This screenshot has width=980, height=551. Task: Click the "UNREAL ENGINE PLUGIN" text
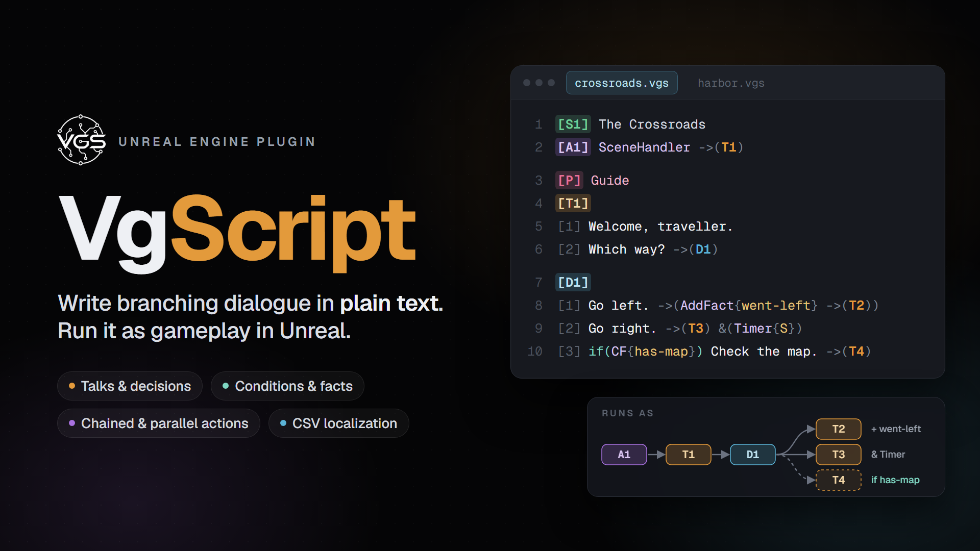pyautogui.click(x=217, y=141)
